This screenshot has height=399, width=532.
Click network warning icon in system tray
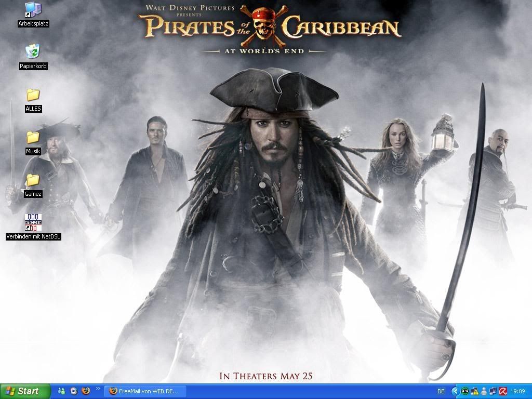point(474,391)
